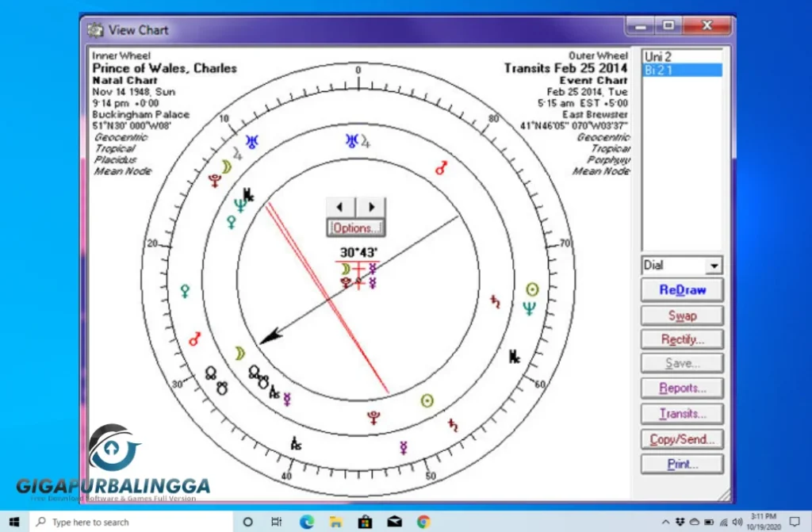812x532 pixels.
Task: Click the Windows taskbar search box
Action: [131, 522]
